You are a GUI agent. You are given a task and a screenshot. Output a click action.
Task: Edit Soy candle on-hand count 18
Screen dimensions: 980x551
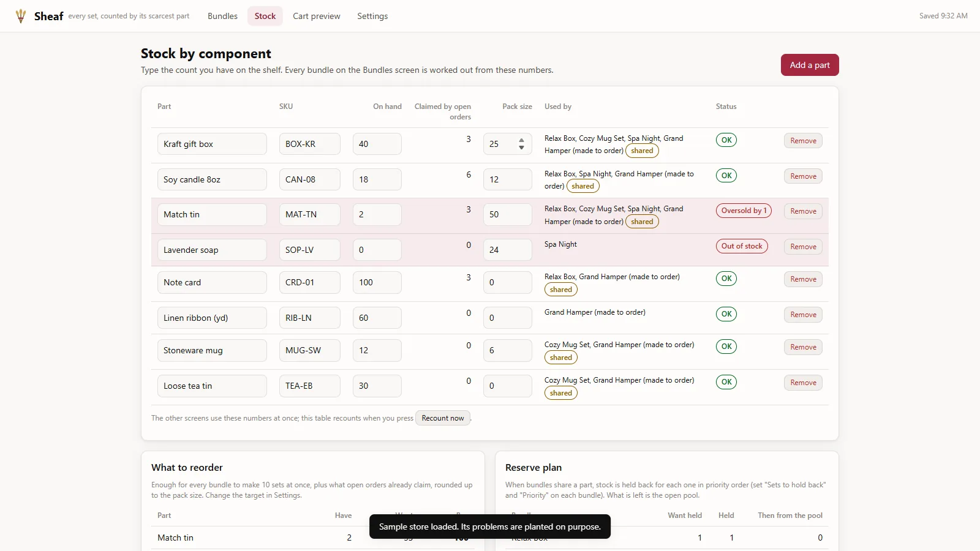377,179
